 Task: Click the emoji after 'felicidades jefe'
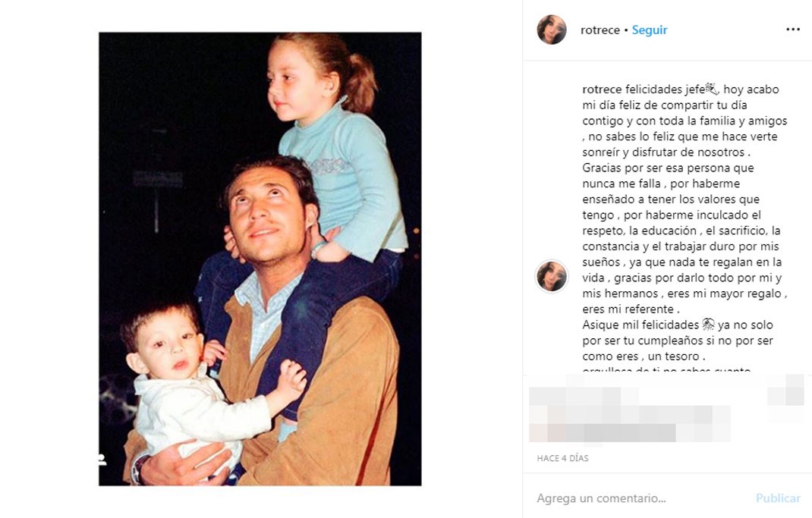pos(712,89)
